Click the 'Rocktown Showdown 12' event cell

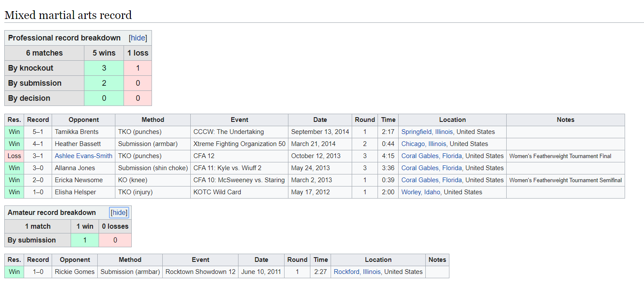pos(201,272)
